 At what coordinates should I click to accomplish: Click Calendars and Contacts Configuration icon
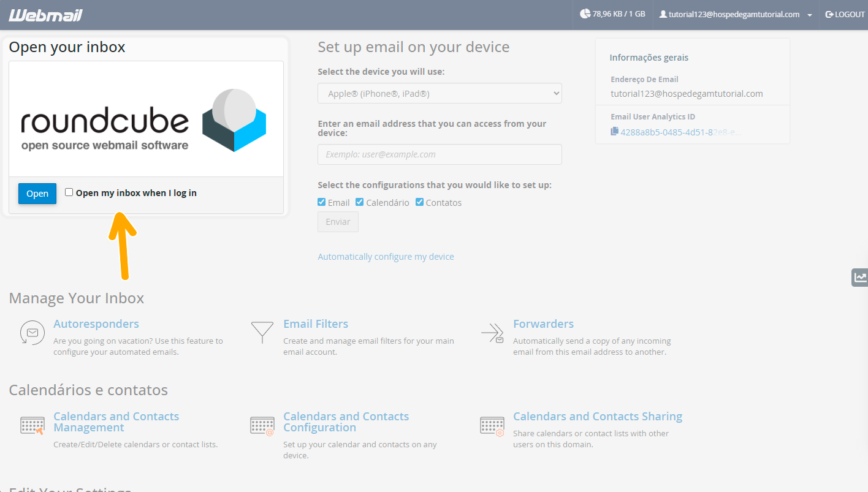pyautogui.click(x=262, y=425)
